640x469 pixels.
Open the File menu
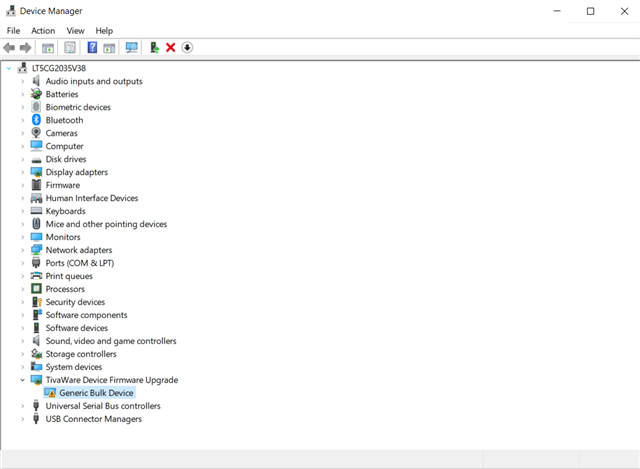pyautogui.click(x=13, y=31)
